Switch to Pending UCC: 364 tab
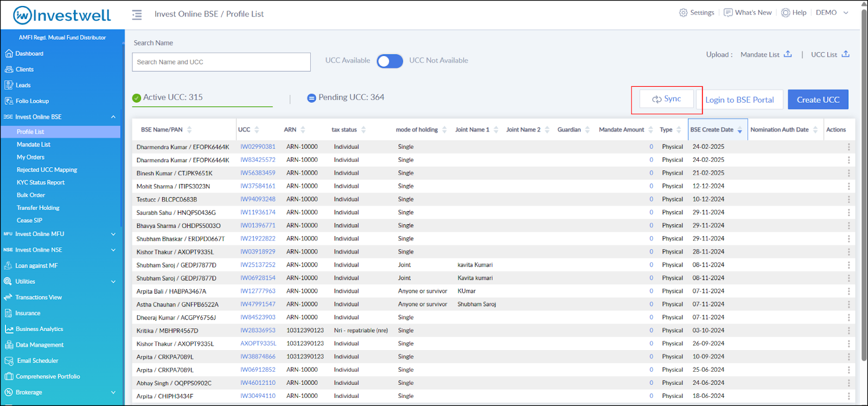868x406 pixels. click(346, 97)
